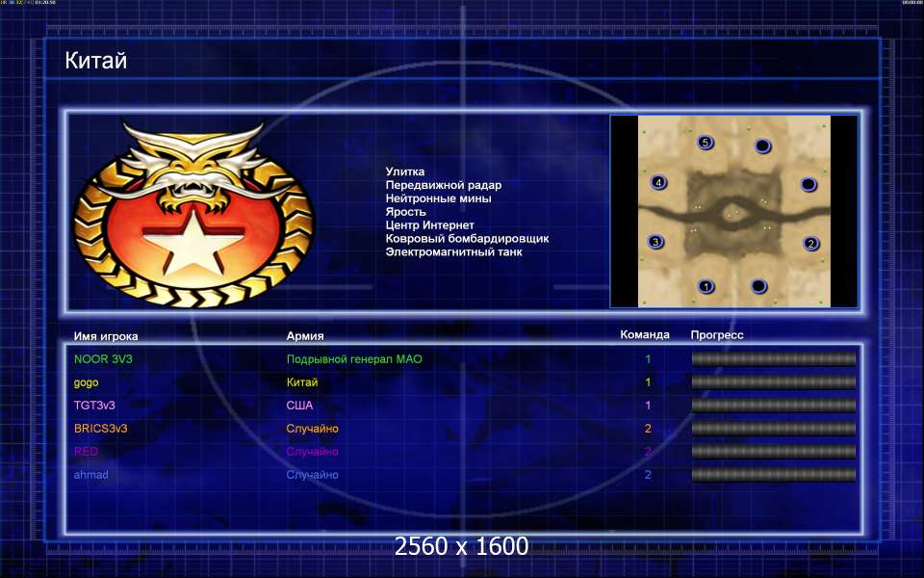Image resolution: width=924 pixels, height=578 pixels.
Task: Click team number for TGT3v3
Action: coord(648,406)
